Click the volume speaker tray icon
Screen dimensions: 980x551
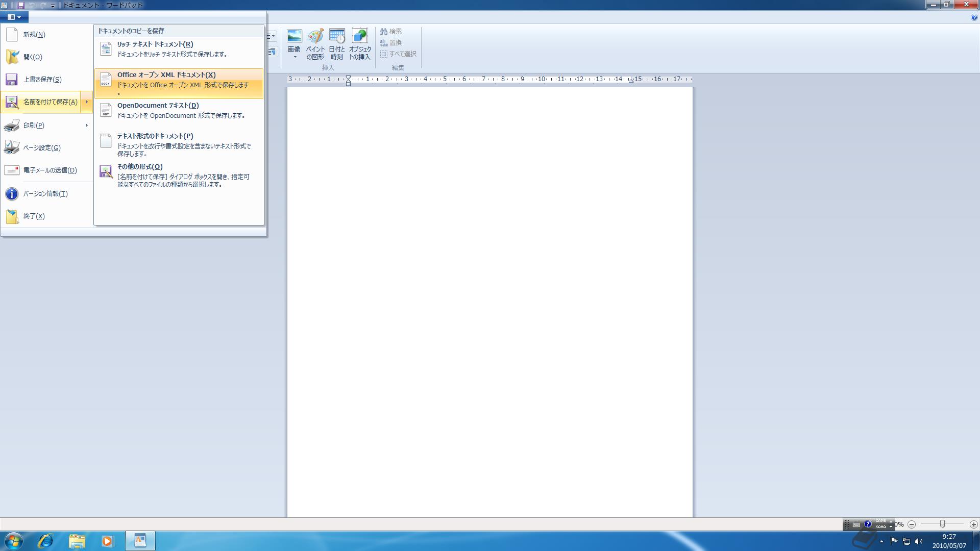click(919, 541)
